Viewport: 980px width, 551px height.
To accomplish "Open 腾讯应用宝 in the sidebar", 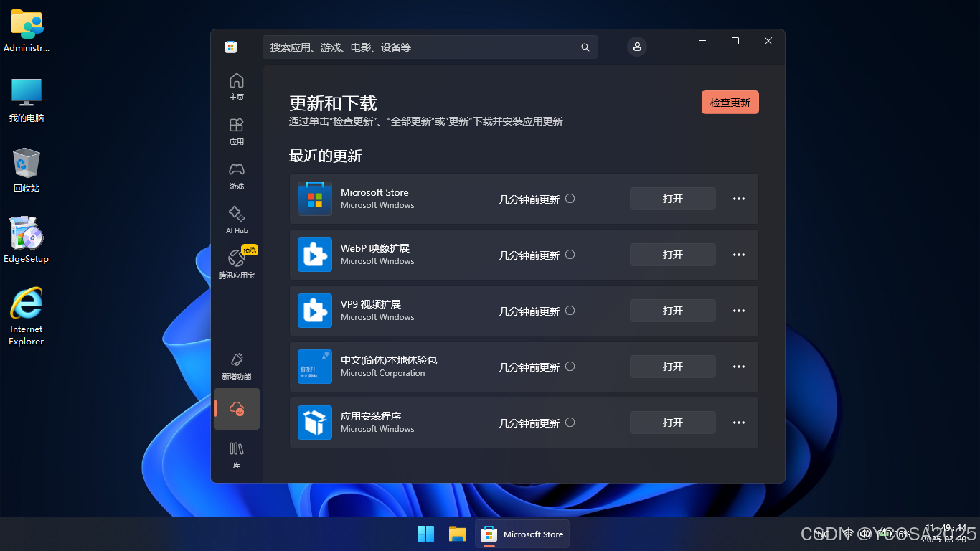I will point(237,265).
